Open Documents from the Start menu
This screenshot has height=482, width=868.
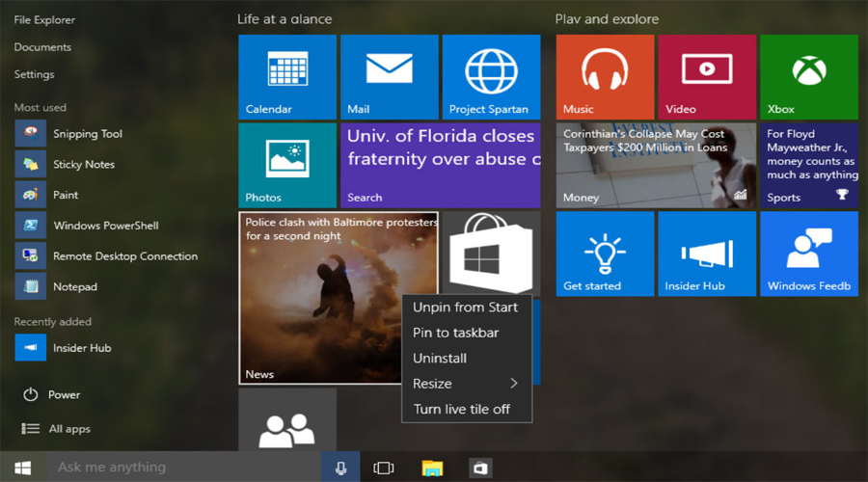coord(42,47)
